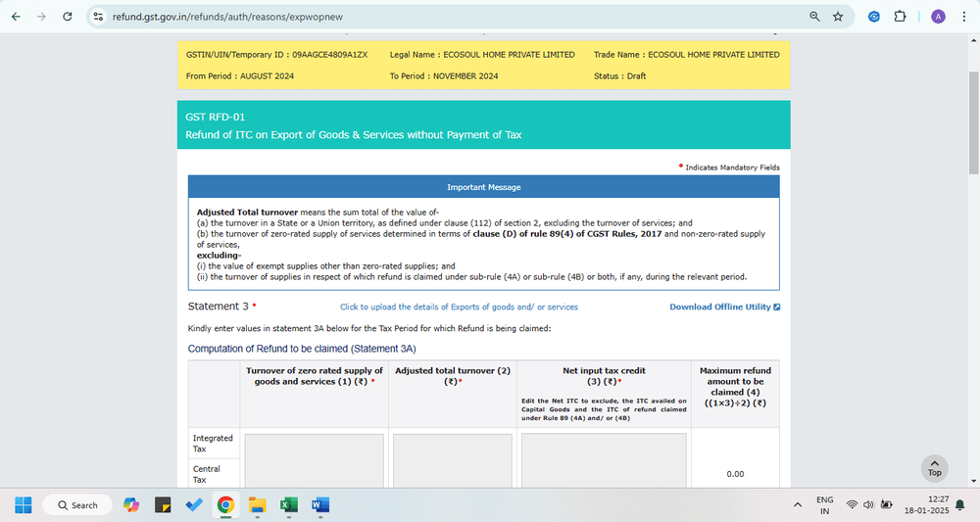Open Wi-Fi network settings icon

click(852, 504)
